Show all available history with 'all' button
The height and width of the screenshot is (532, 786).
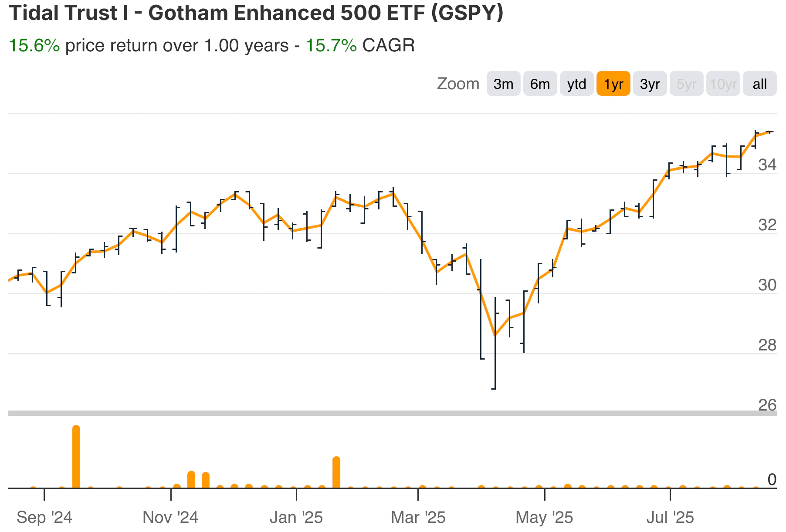[x=759, y=84]
